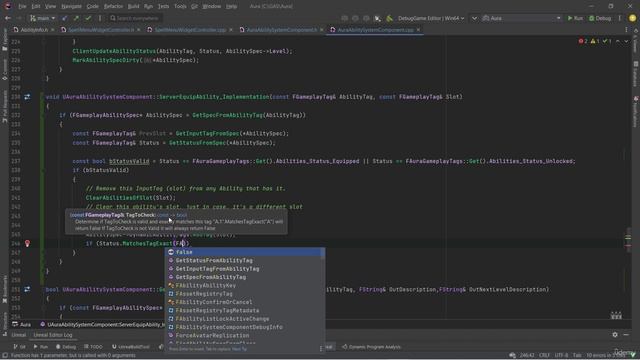The width and height of the screenshot is (640, 360).
Task: Click the red error count indicator
Action: click(x=583, y=41)
